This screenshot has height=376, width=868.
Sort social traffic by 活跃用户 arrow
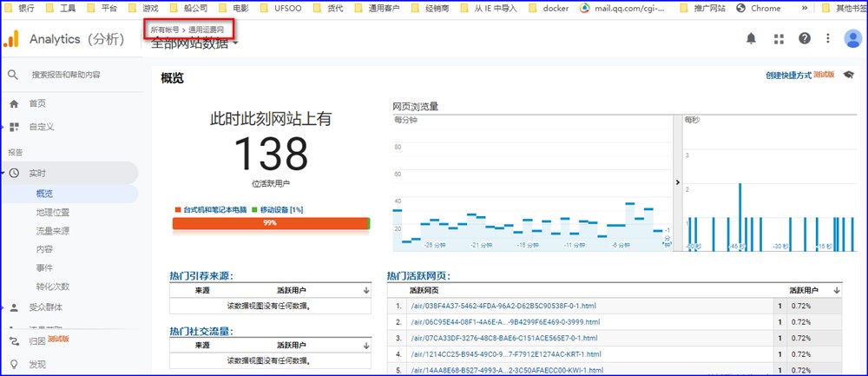coord(366,345)
